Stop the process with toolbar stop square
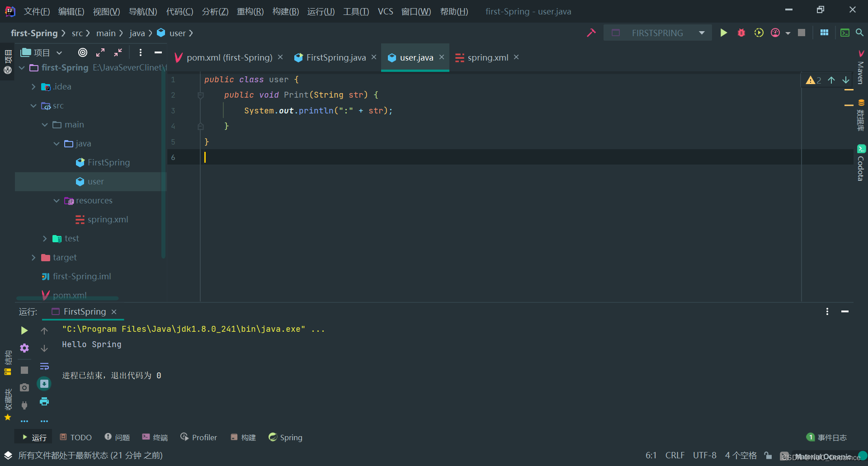Image resolution: width=868 pixels, height=466 pixels. tap(802, 33)
